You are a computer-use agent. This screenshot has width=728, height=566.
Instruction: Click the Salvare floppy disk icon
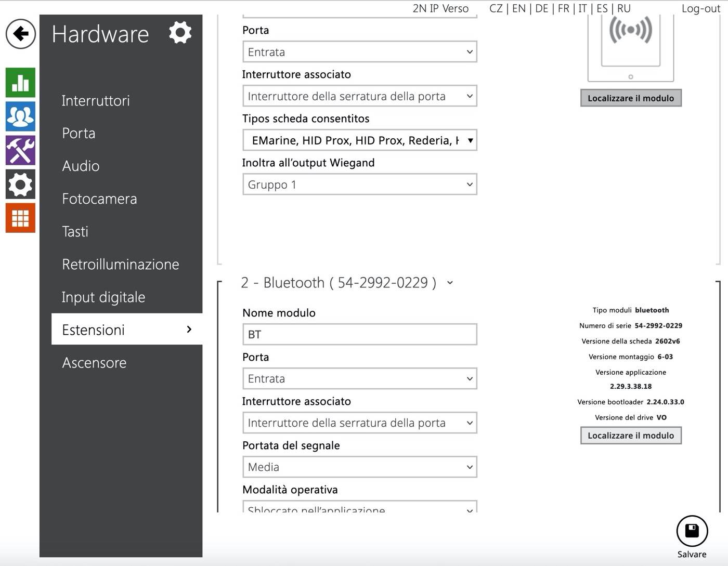[x=692, y=531]
